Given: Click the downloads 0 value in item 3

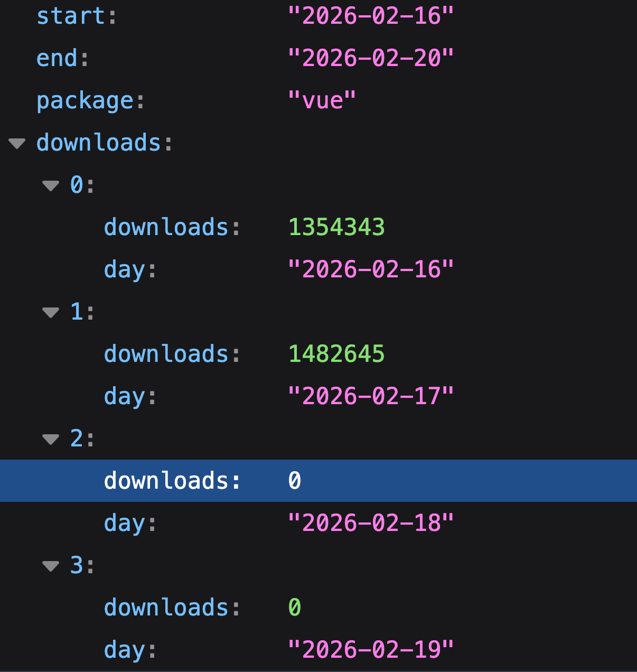Looking at the screenshot, I should [294, 608].
